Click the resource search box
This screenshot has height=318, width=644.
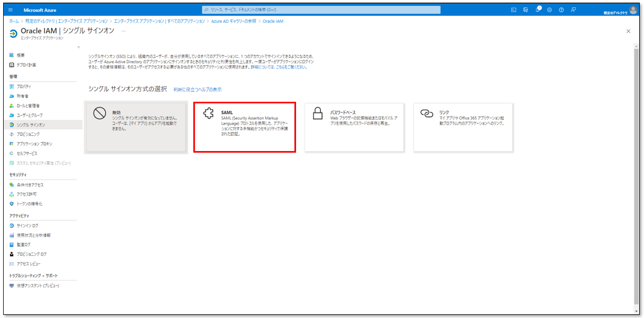click(x=321, y=10)
